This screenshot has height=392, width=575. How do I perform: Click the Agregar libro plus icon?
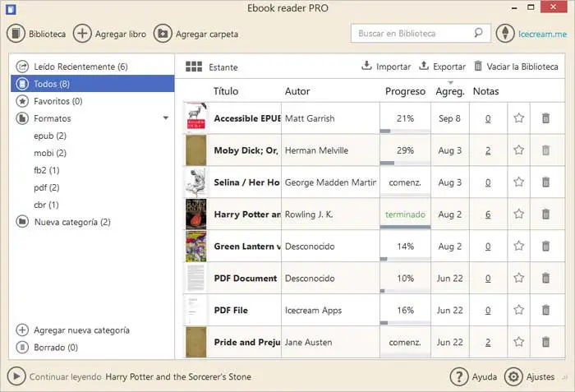click(82, 34)
